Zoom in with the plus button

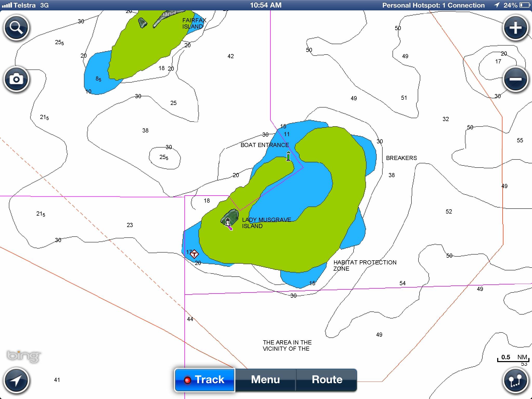pos(515,28)
